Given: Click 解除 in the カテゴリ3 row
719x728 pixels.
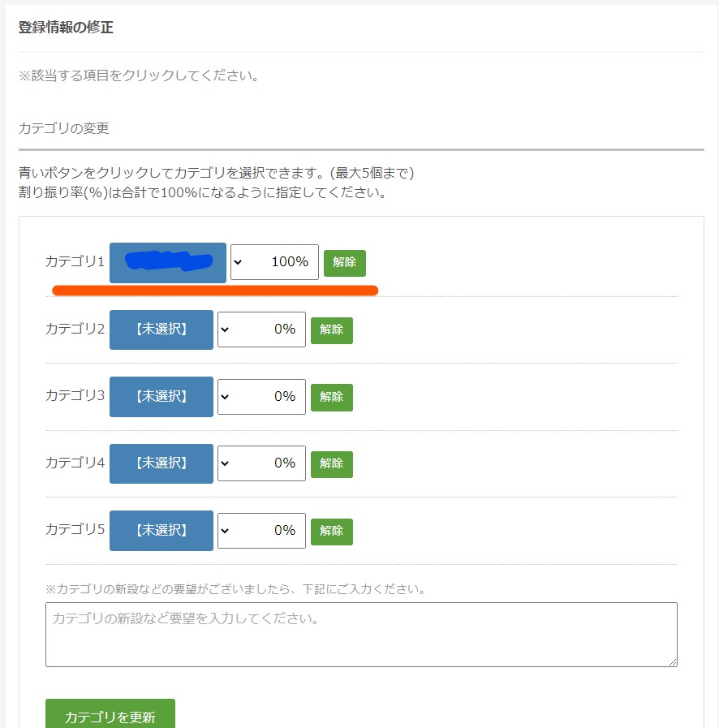Looking at the screenshot, I should [332, 397].
